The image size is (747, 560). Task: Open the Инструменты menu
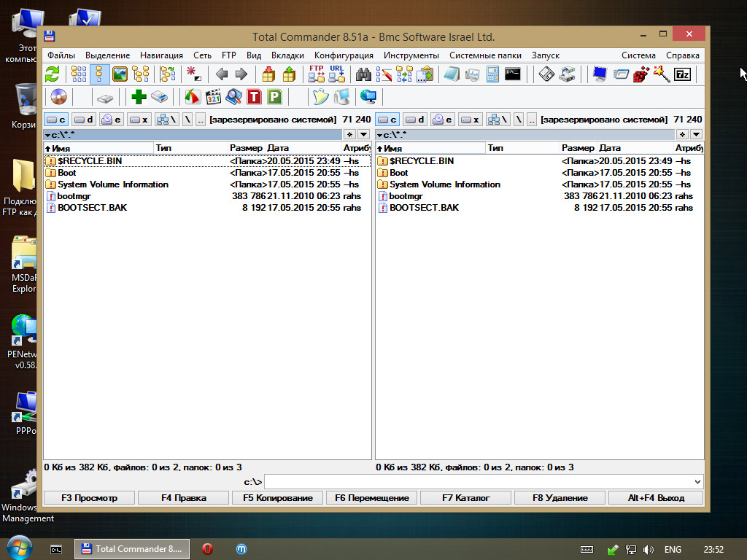411,55
